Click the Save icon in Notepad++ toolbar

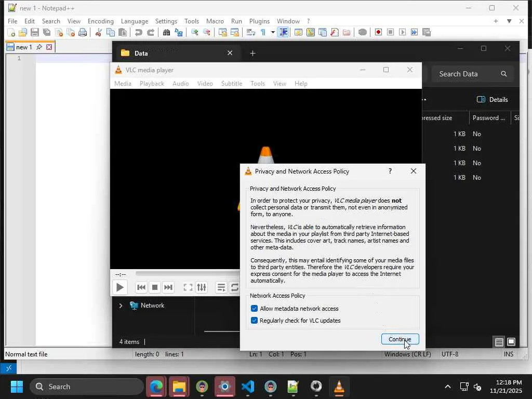click(x=35, y=32)
